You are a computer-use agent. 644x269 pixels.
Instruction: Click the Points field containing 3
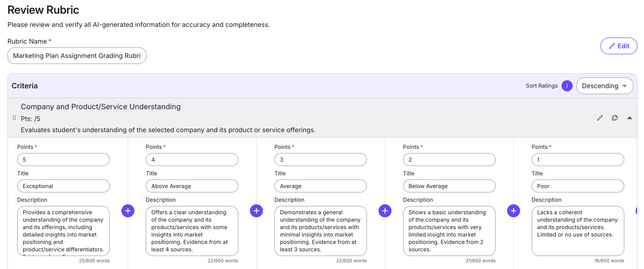[320, 160]
